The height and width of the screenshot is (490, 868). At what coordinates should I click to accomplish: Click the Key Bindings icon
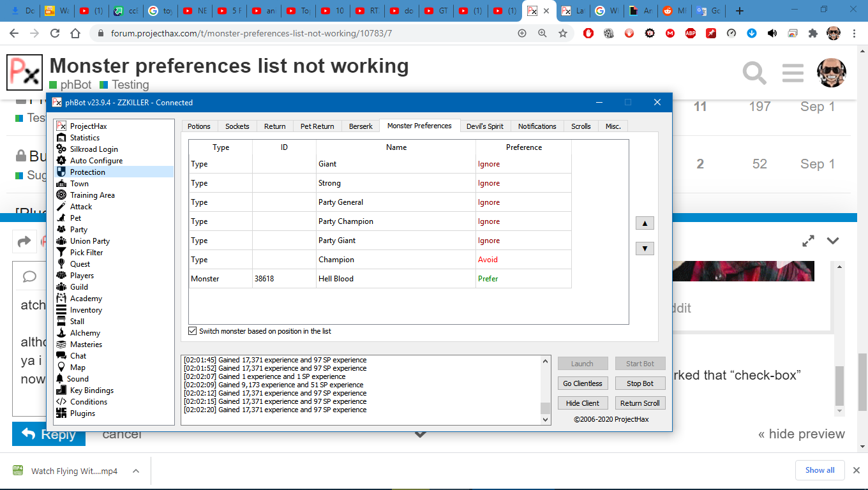(61, 390)
